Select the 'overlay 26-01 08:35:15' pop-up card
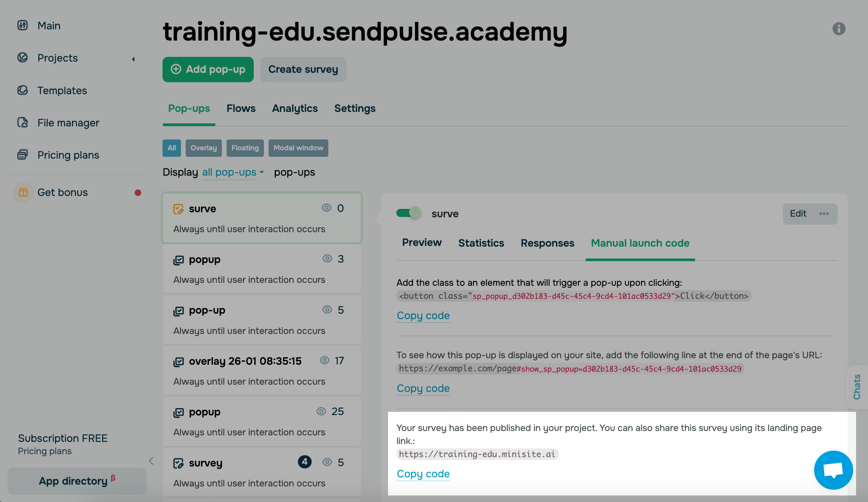The image size is (868, 502). tap(261, 371)
